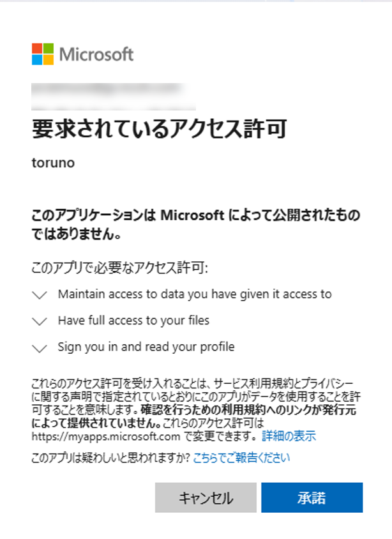Viewport: 392px width, 539px height.
Task: Expand the Sign you in chevron
Action: point(40,348)
